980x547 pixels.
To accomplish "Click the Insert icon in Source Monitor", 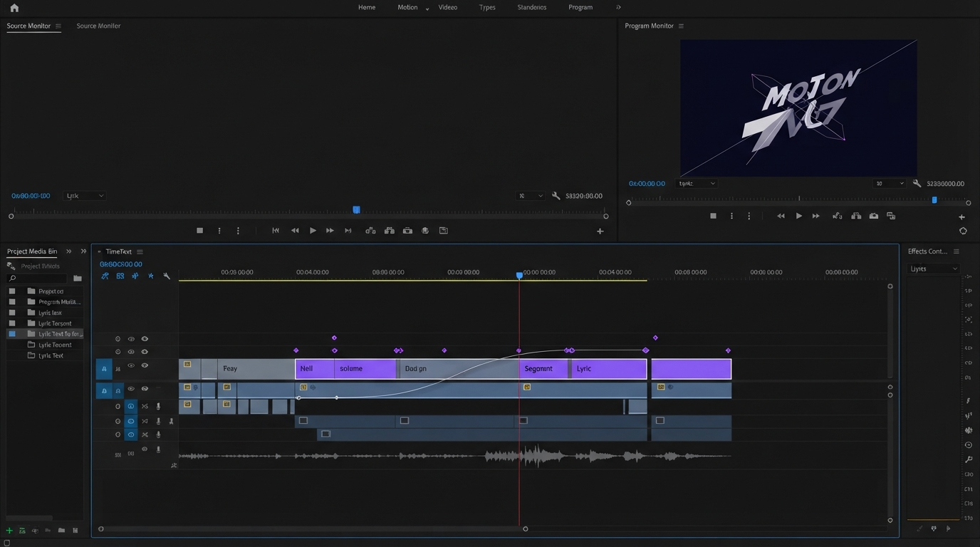I will point(370,231).
